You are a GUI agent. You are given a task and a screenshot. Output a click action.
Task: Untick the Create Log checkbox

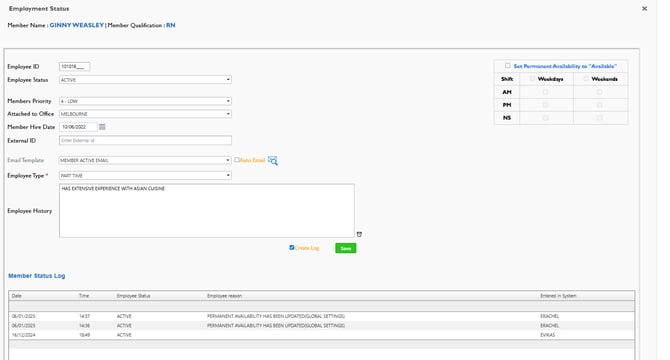(292, 247)
